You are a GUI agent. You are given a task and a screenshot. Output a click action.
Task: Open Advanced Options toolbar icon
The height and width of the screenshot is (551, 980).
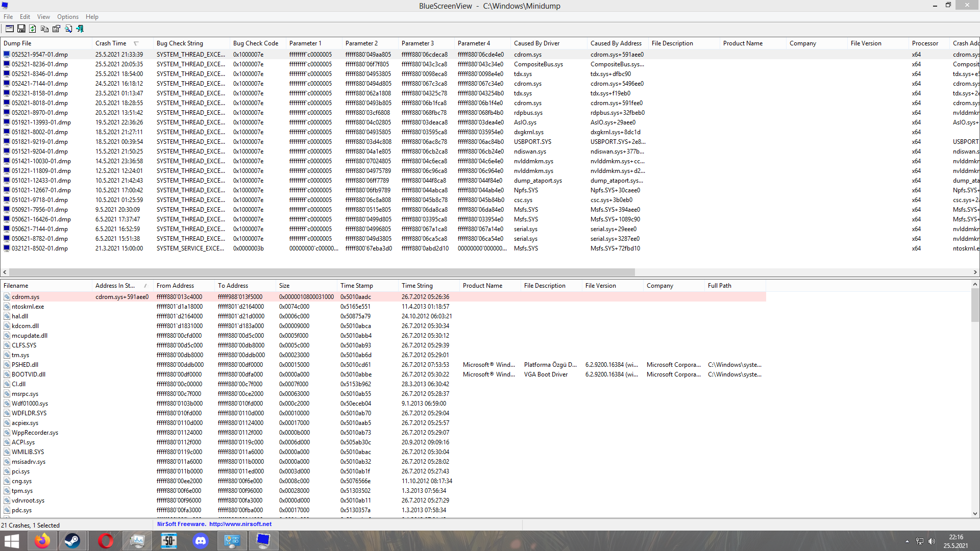click(10, 29)
